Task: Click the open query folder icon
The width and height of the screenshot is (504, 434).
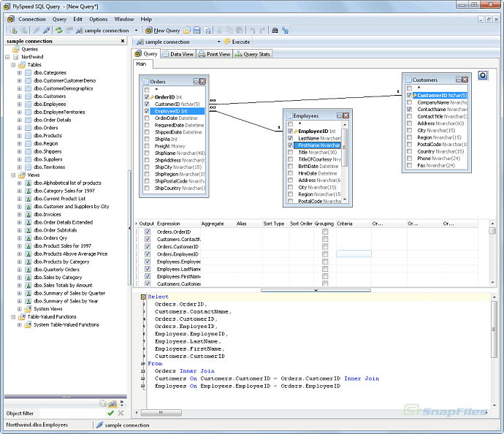Action: tap(187, 31)
